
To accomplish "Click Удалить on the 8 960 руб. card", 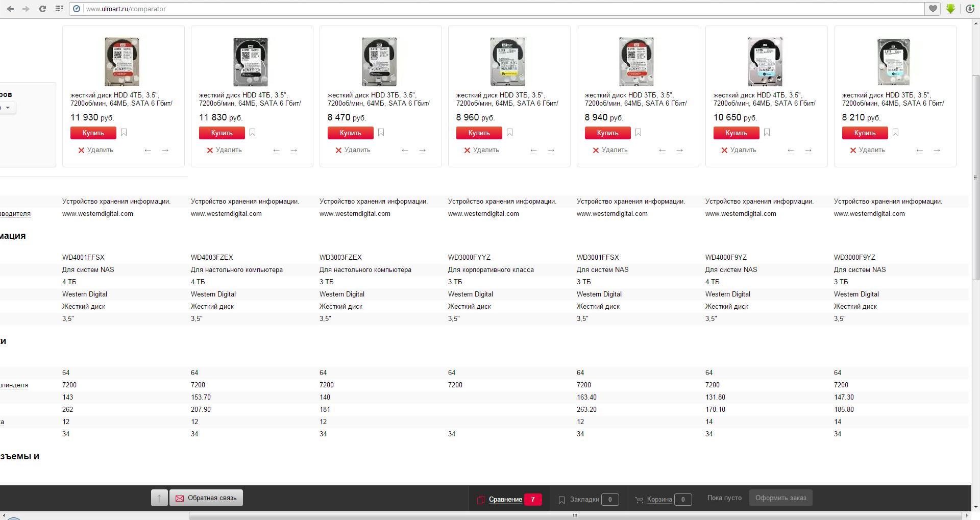I will coord(481,150).
